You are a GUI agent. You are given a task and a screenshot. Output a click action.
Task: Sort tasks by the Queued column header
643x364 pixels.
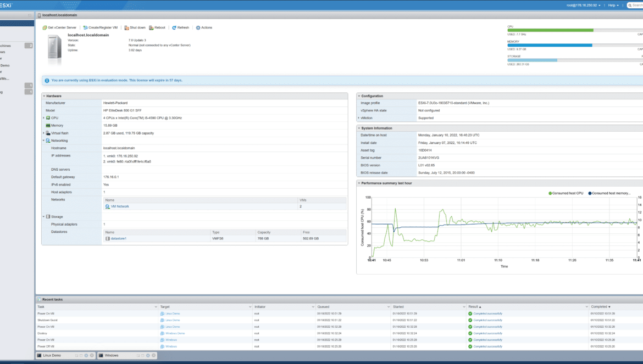[323, 307]
